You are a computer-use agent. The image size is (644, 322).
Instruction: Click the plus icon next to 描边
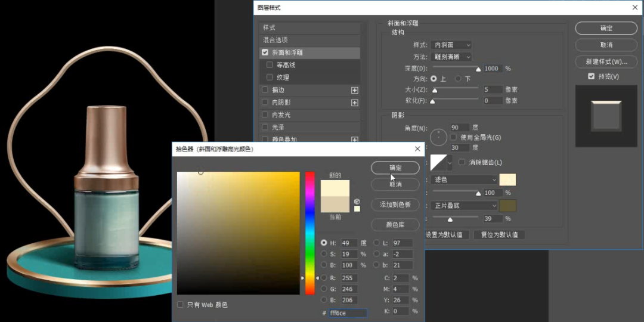[x=355, y=90]
